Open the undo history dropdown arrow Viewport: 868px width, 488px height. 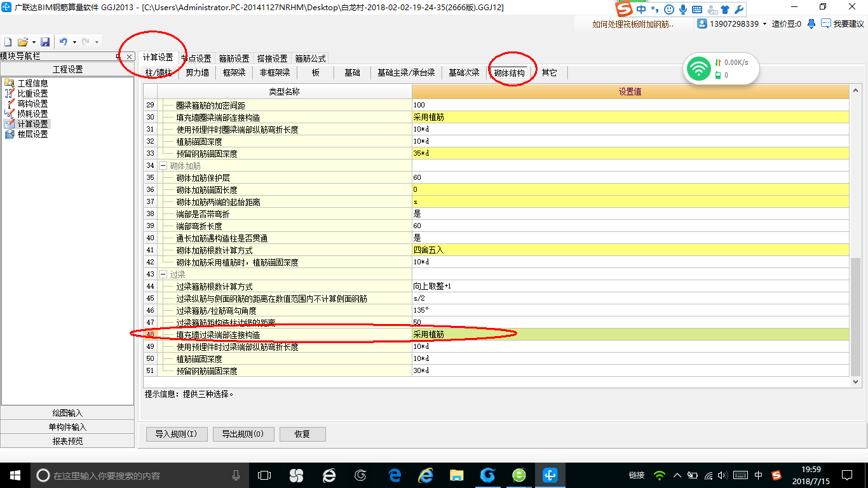point(74,42)
